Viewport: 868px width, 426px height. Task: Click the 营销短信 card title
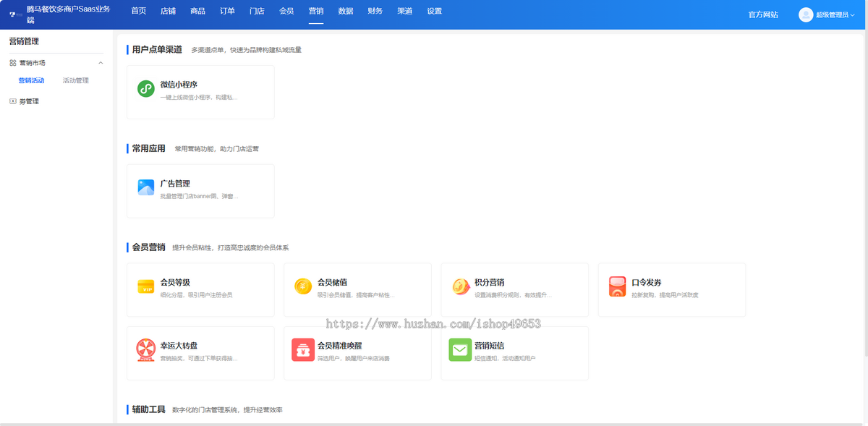click(x=490, y=346)
